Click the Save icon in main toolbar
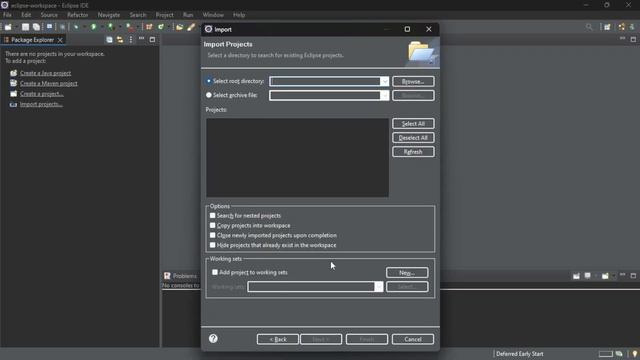The image size is (640, 360). point(25,27)
